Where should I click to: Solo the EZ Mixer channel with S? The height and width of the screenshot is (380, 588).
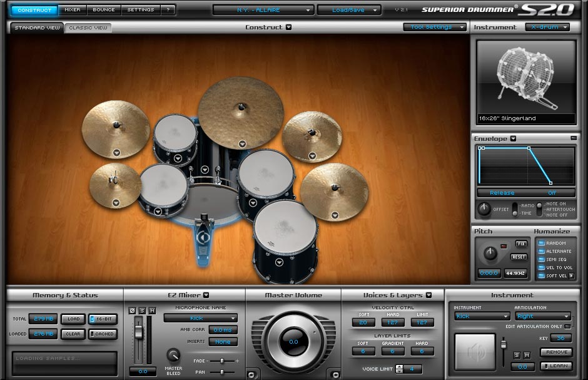coord(142,311)
